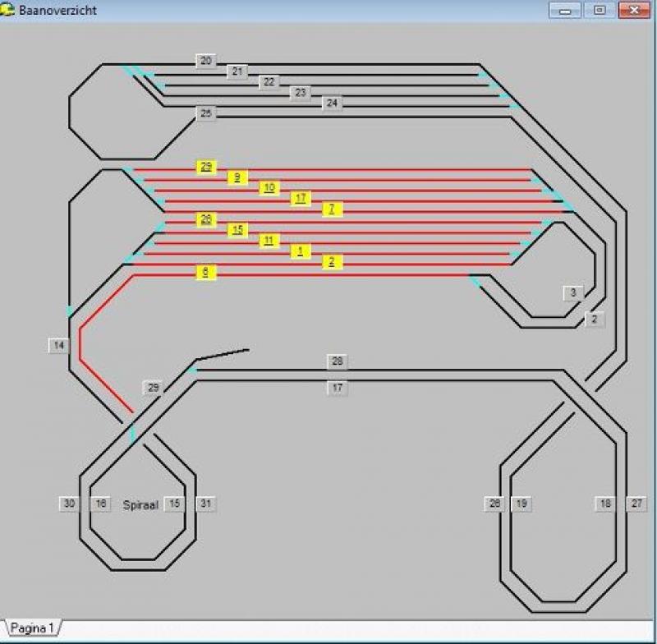
Task: Click gray block label 20
Action: tap(206, 61)
